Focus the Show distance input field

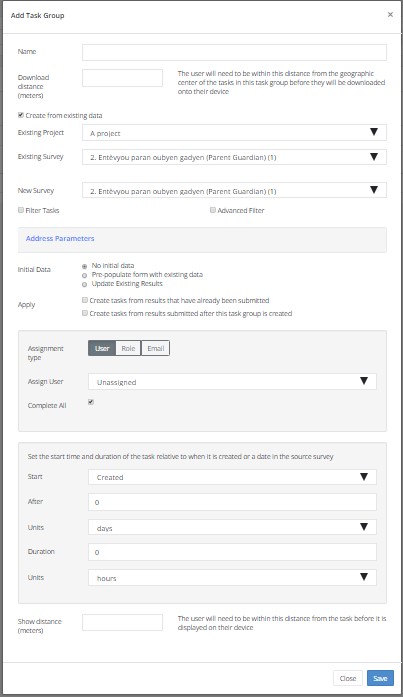122,622
